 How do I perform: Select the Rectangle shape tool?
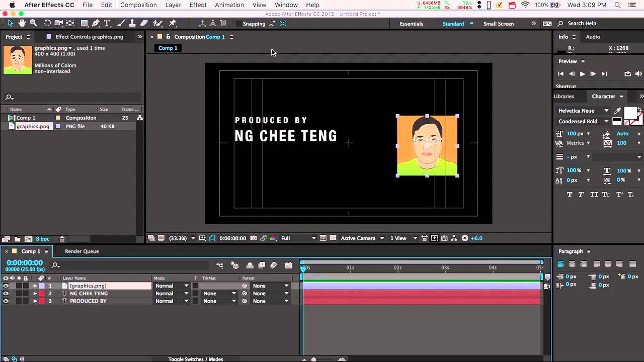(85, 23)
